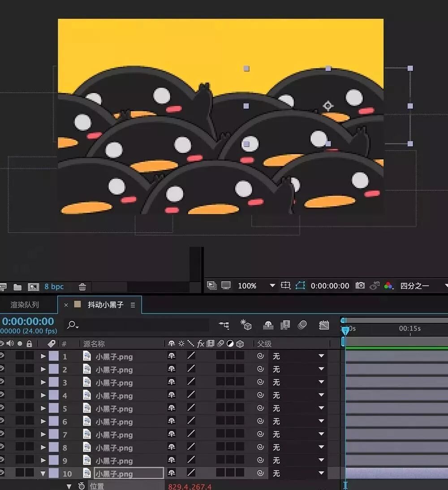Click the show snapshot icon
The image size is (448, 490).
374,285
